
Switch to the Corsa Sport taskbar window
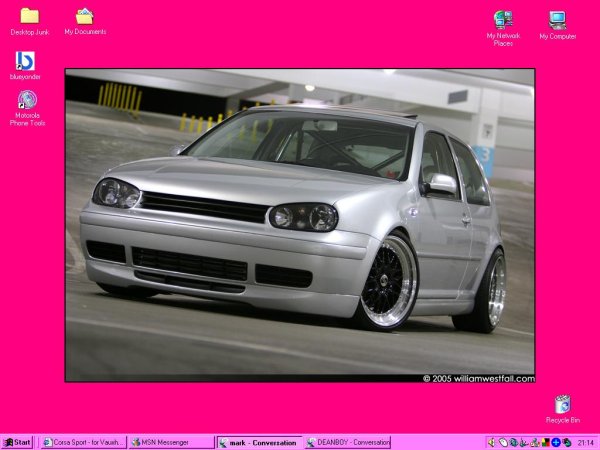[83, 442]
